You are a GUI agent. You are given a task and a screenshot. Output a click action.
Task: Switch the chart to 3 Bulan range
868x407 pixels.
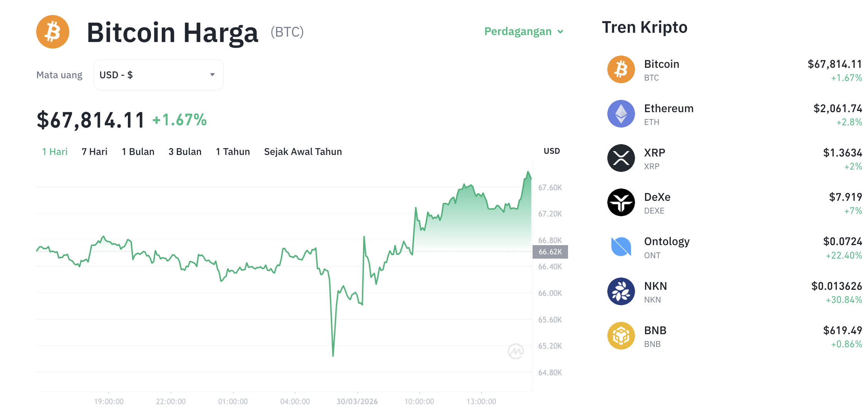[x=185, y=151]
